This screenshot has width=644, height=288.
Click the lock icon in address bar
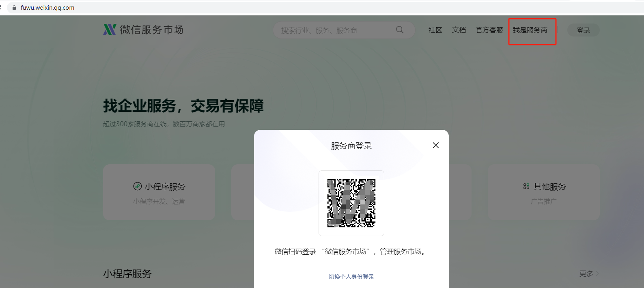point(14,8)
